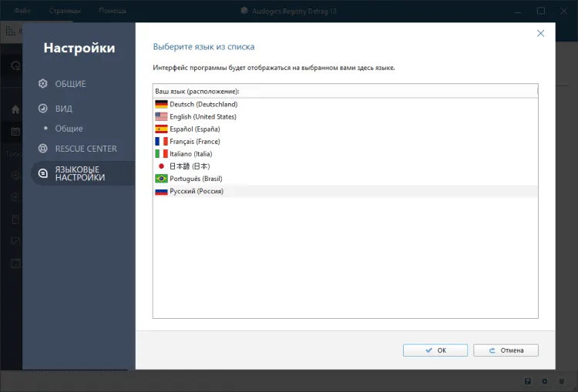Viewport: 578px width, 392px height.
Task: Choose Português (Brasil) language
Action: tap(345, 179)
